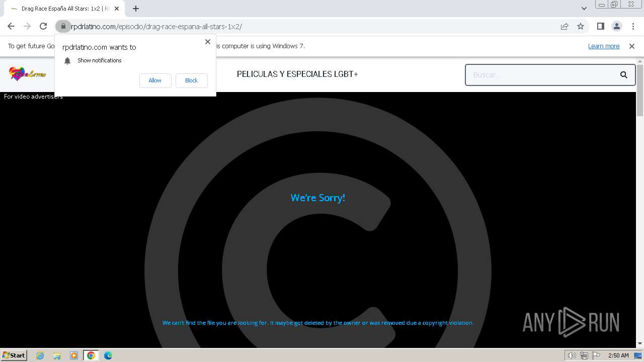644x362 pixels.
Task: Open a new browser tab
Action: 136,9
